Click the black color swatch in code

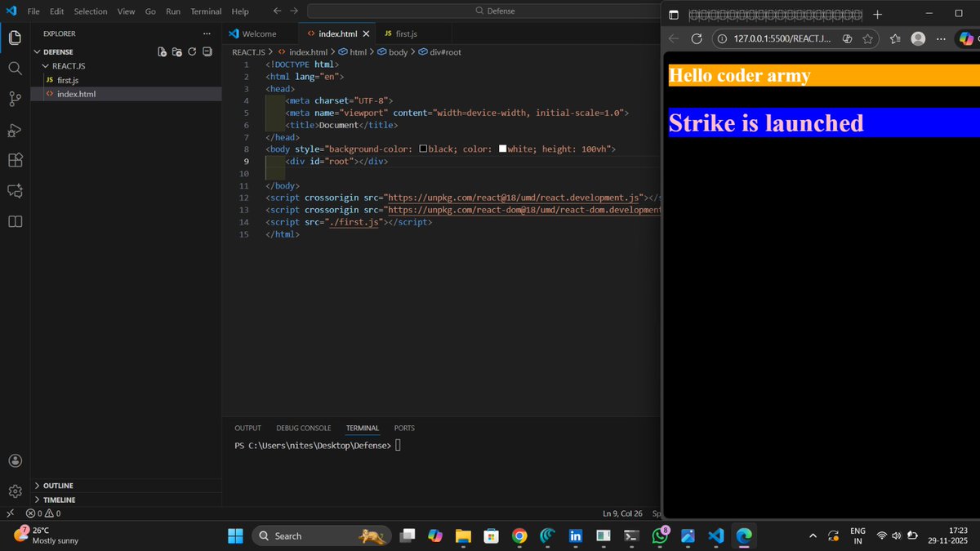coord(423,149)
